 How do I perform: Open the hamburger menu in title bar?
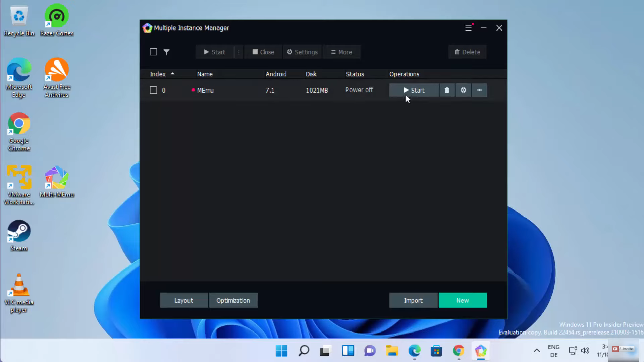pos(469,28)
